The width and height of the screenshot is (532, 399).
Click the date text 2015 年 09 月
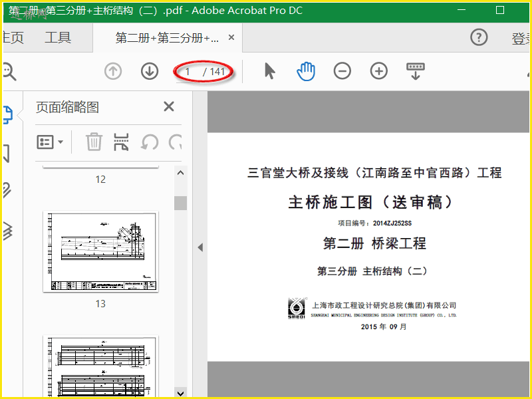point(384,327)
